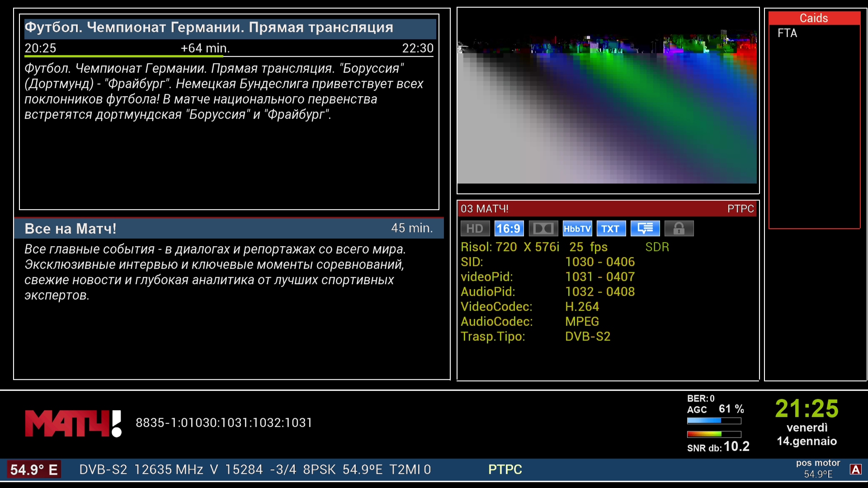Click the service reference 8835-1:01030:1031:1032:1031
868x488 pixels.
coord(224,423)
